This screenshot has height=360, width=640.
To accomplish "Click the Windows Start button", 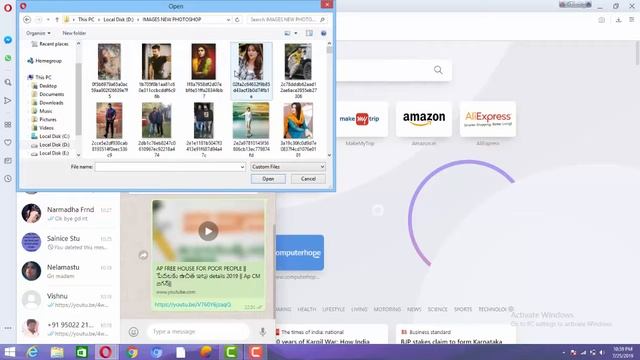I will tap(9, 352).
